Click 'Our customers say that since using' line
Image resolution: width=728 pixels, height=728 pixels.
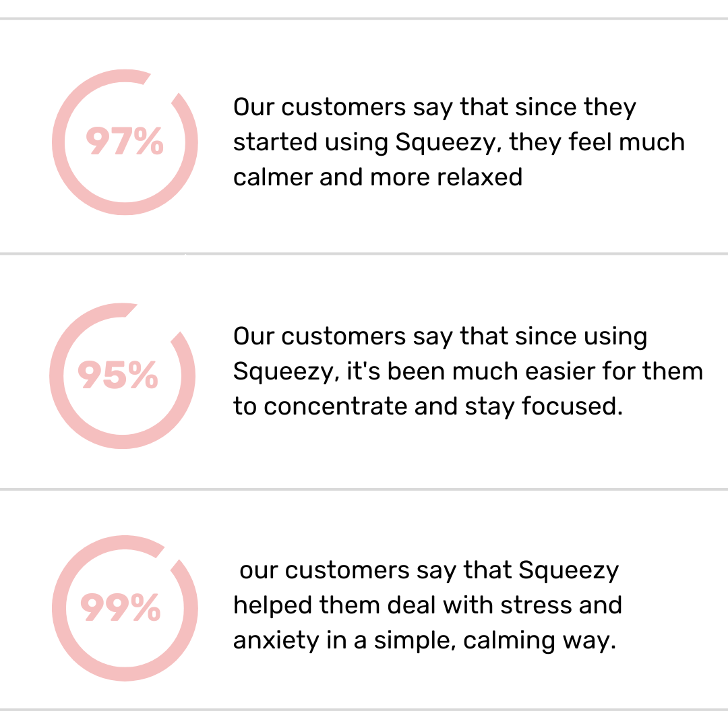pyautogui.click(x=440, y=336)
